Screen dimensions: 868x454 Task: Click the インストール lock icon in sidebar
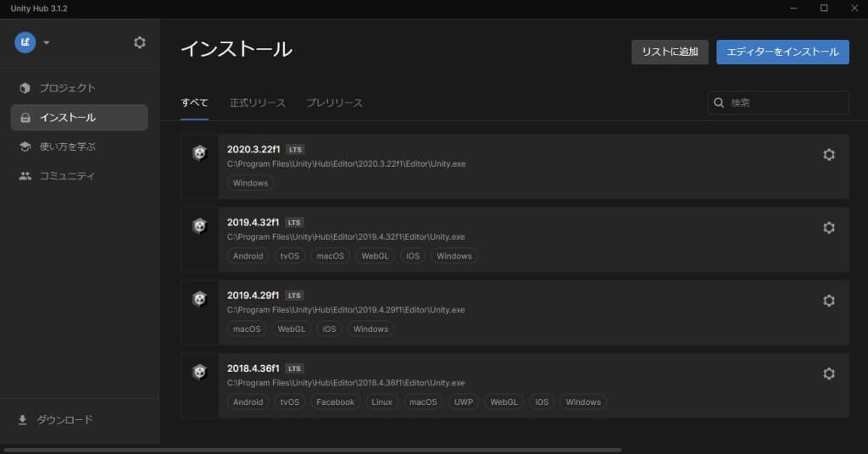[x=25, y=117]
